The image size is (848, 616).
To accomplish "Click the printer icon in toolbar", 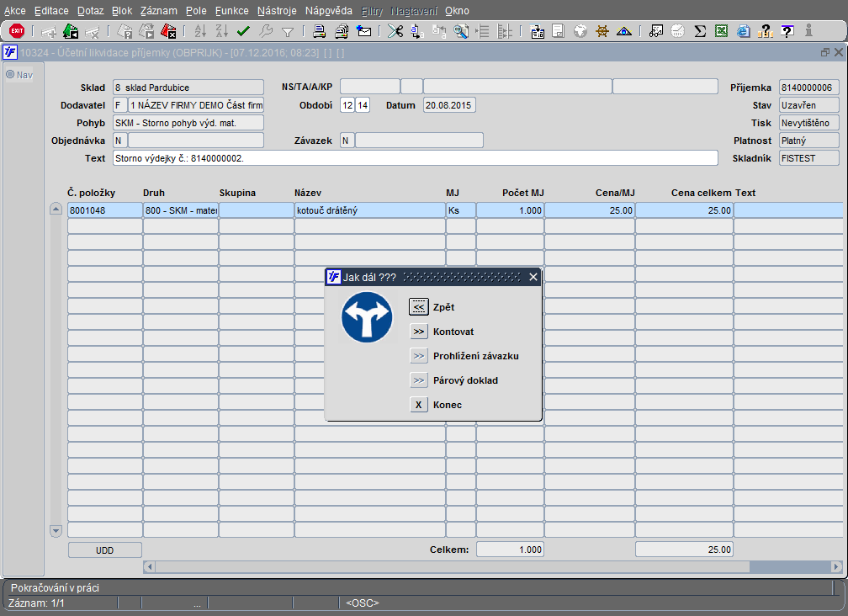I will (x=319, y=31).
